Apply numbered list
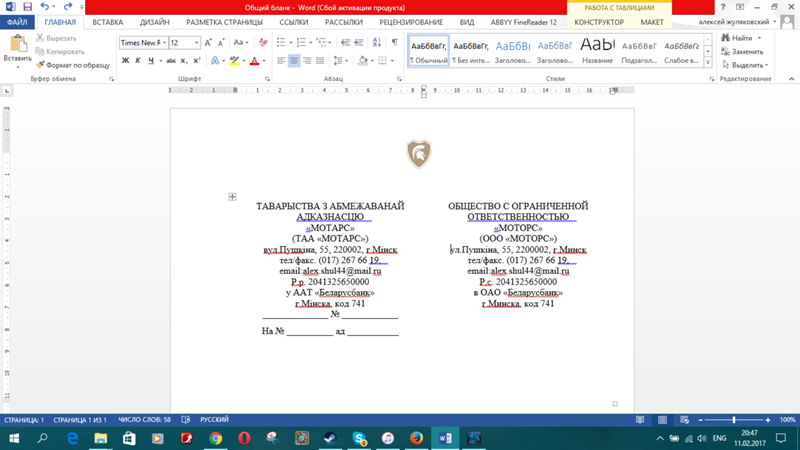The height and width of the screenshot is (450, 800). 301,43
